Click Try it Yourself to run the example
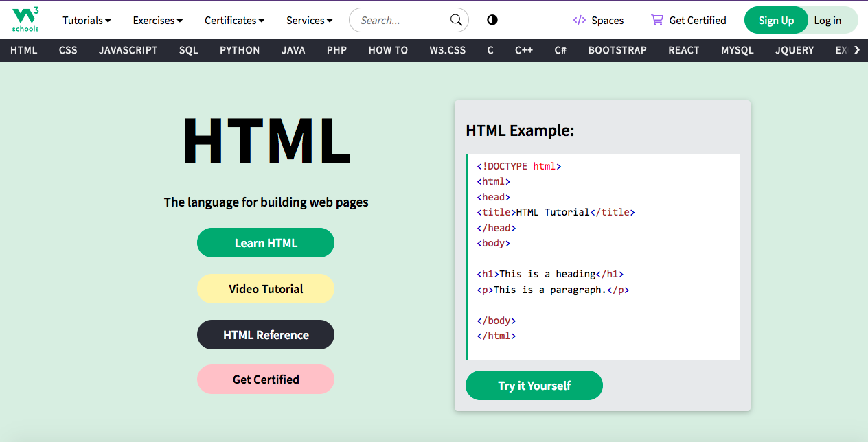This screenshot has height=442, width=868. tap(534, 385)
